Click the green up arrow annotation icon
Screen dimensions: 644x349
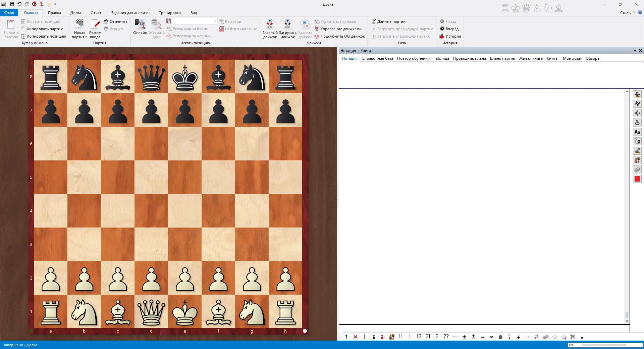tap(346, 337)
